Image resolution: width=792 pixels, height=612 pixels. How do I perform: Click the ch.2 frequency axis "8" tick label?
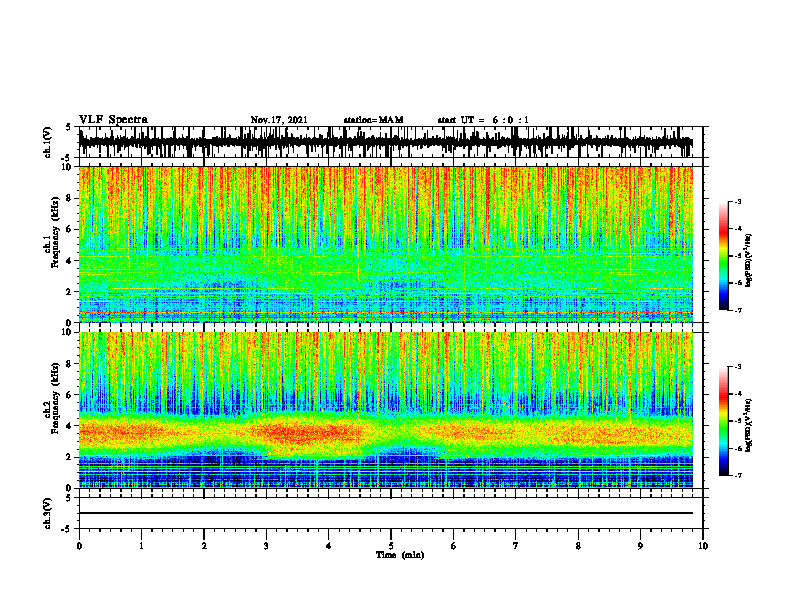tap(70, 364)
